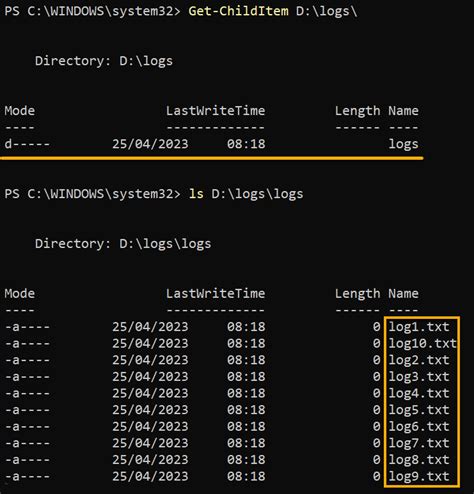This screenshot has height=494, width=474.
Task: Click the Get-ChildItem command text
Action: (x=238, y=11)
